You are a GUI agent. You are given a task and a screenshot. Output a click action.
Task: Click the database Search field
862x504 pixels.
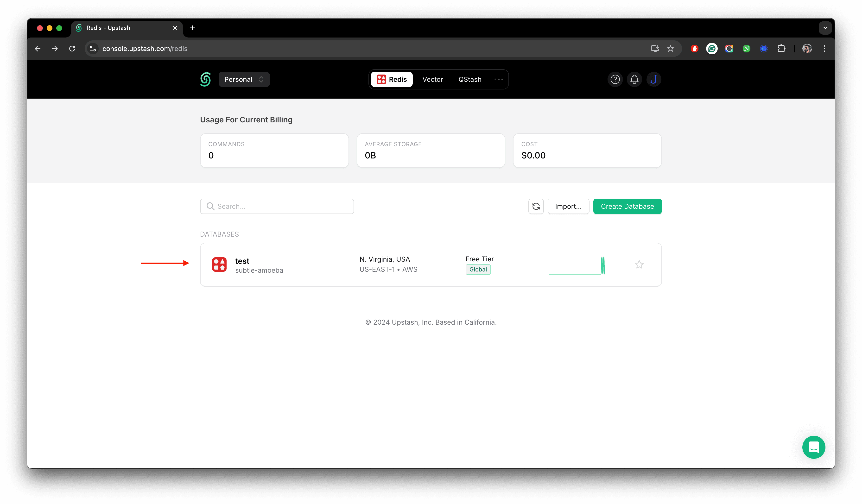click(x=277, y=206)
